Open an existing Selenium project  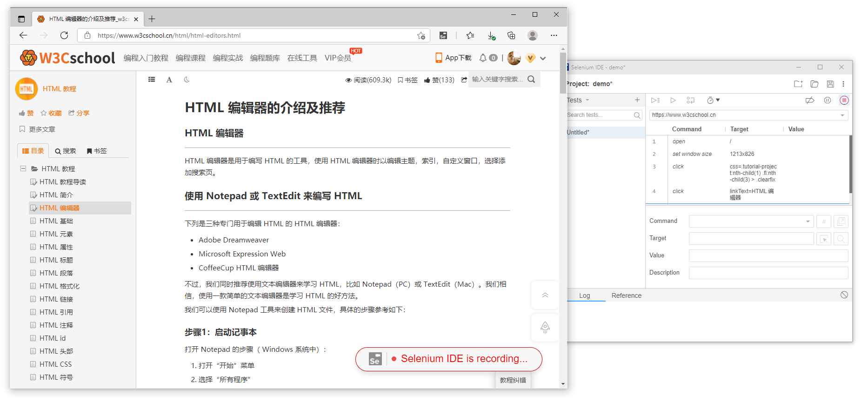814,84
